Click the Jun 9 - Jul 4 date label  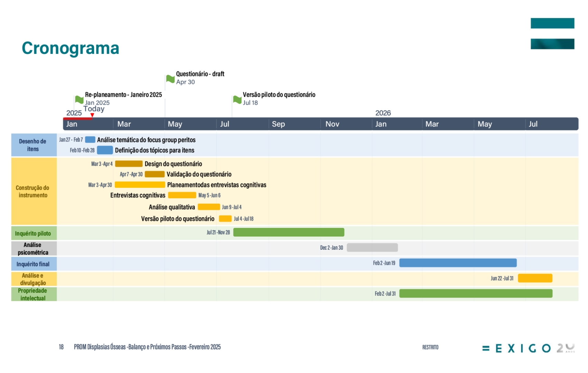(x=232, y=207)
